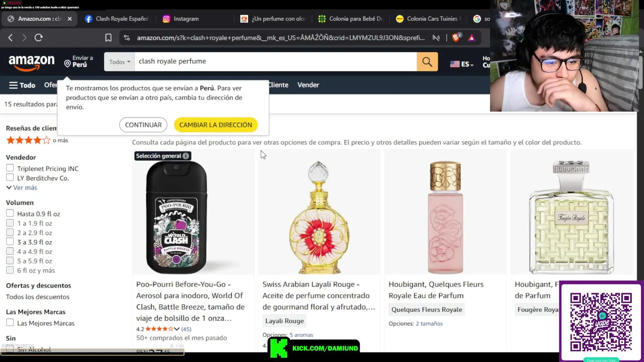Open the ES language selector dropdown
The width and height of the screenshot is (644, 362).
click(462, 64)
